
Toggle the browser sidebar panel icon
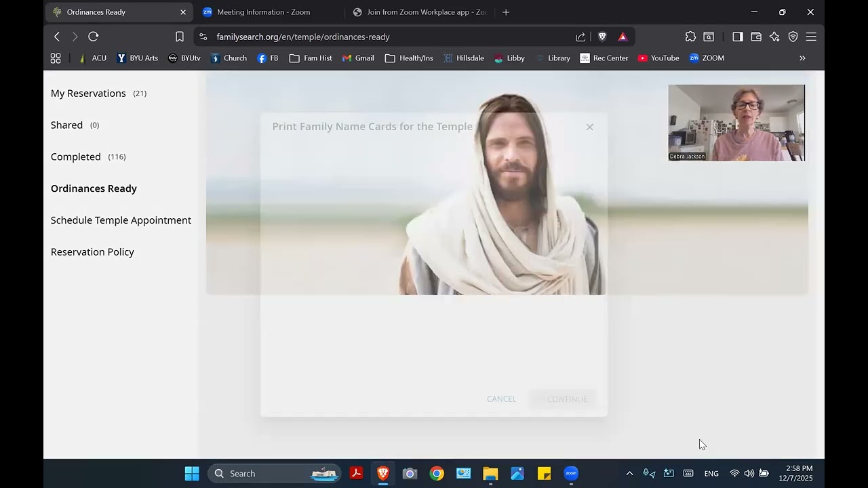tap(738, 37)
